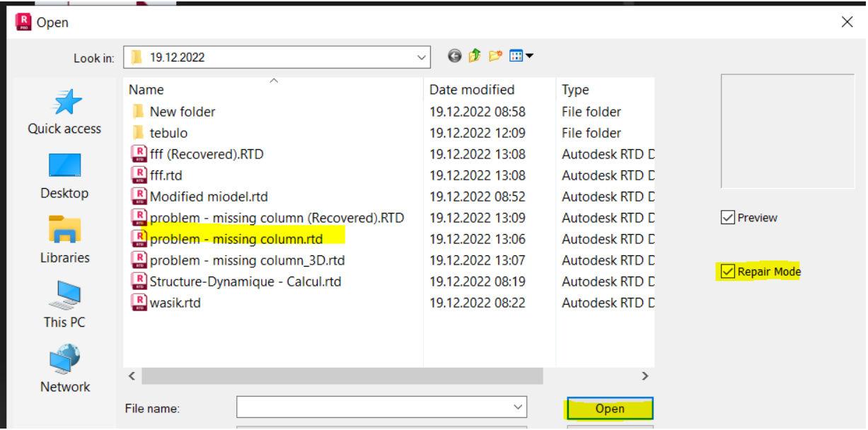Change the view mode icon
The height and width of the screenshot is (430, 868).
coord(515,57)
